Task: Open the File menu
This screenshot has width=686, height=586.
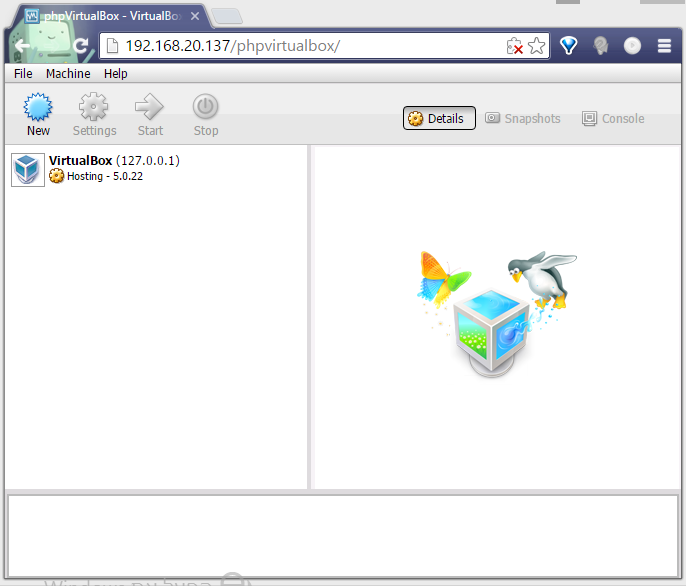Action: [x=23, y=74]
